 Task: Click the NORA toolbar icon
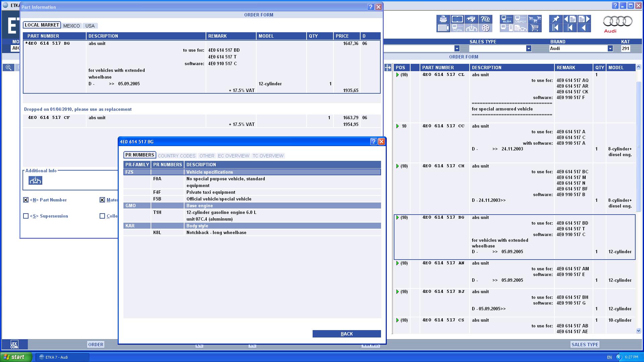[x=457, y=28]
